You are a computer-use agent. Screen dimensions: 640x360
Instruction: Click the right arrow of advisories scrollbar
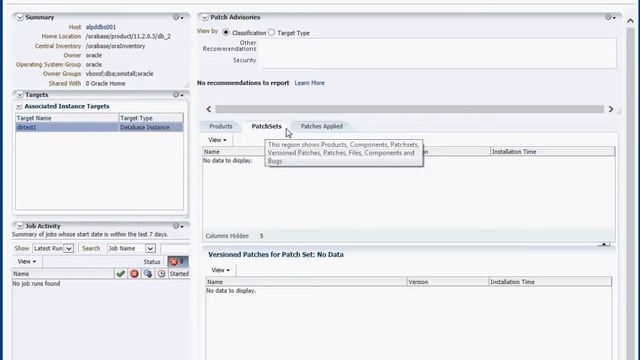coord(611,109)
